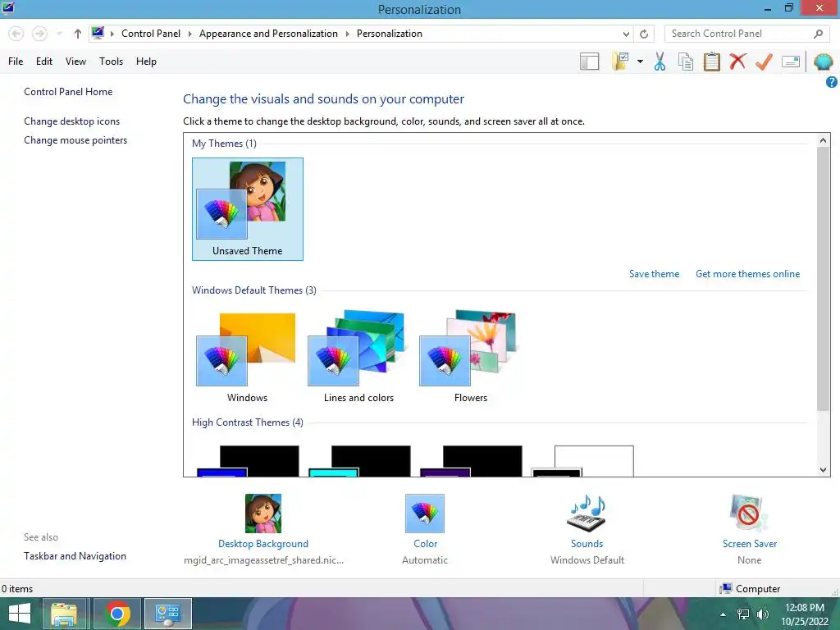Screen dimensions: 840x630
Task: Click Get more themes online
Action: pos(748,274)
